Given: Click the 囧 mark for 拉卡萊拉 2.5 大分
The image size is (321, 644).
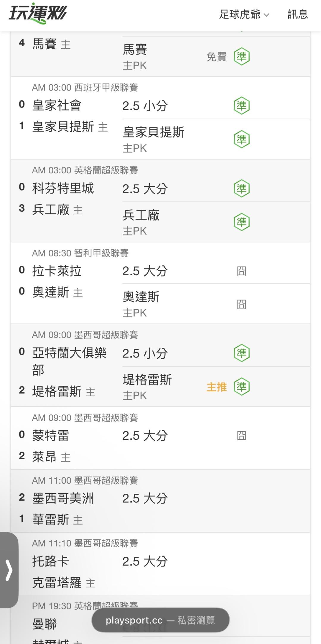Looking at the screenshot, I should (x=242, y=271).
